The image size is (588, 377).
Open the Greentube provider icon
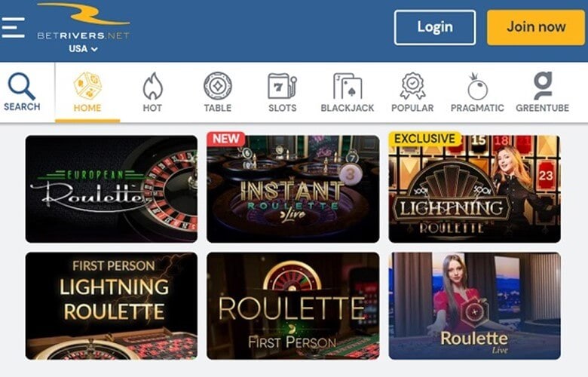tap(543, 86)
